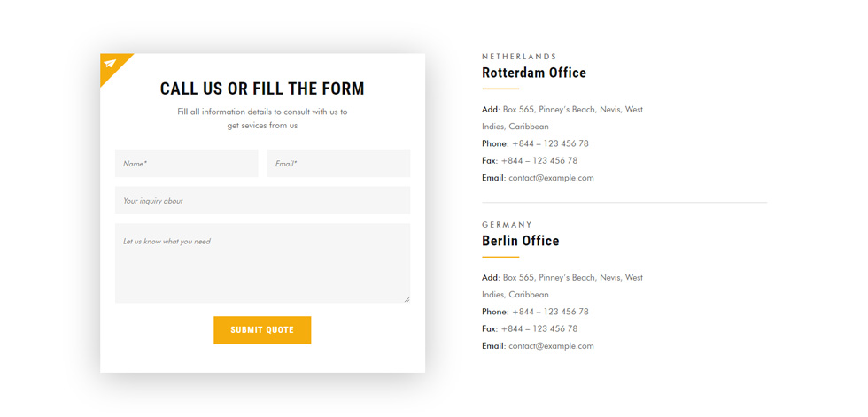The width and height of the screenshot is (868, 417).
Task: Focus the Name* input field
Action: [187, 163]
